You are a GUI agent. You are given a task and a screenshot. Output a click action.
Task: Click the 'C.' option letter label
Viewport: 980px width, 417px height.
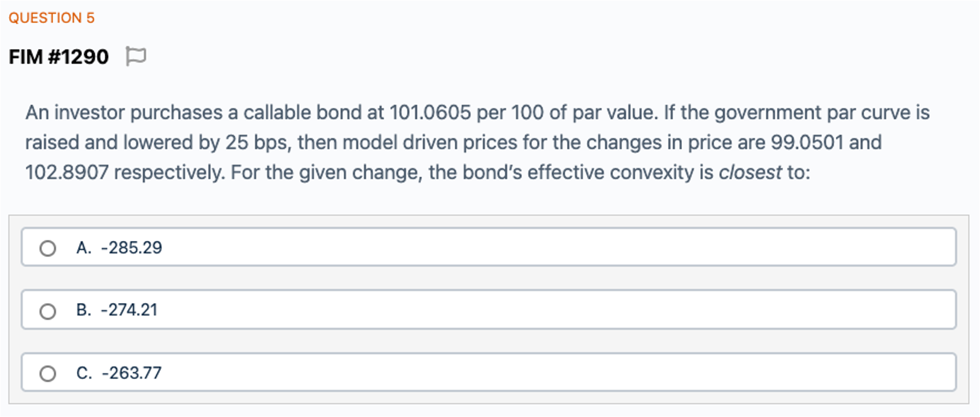(84, 373)
